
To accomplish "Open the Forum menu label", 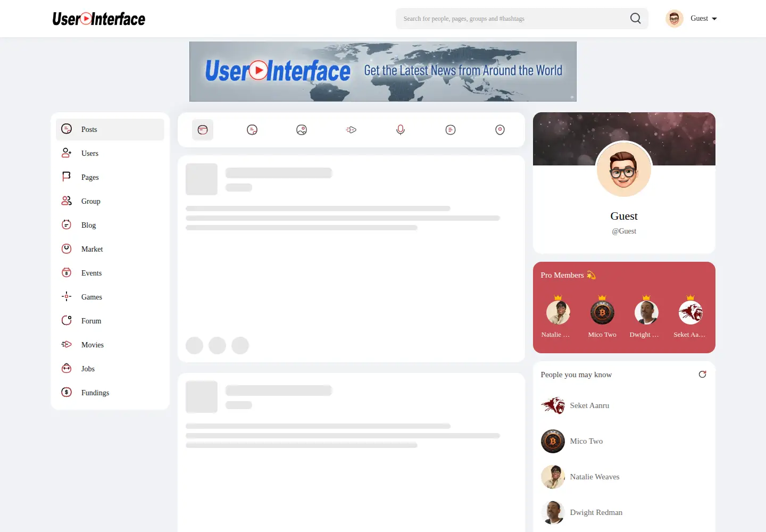I will 91,321.
